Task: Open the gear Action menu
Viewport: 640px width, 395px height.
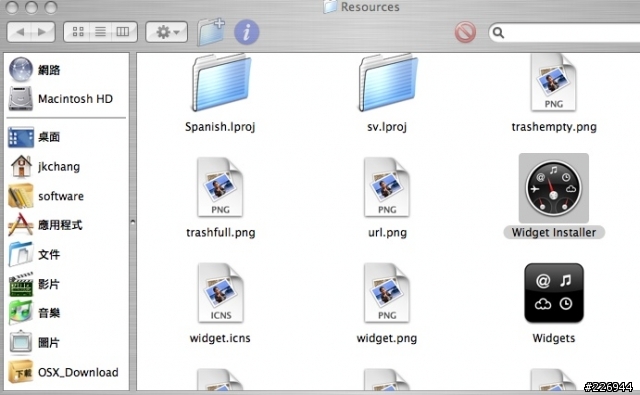Action: point(167,32)
